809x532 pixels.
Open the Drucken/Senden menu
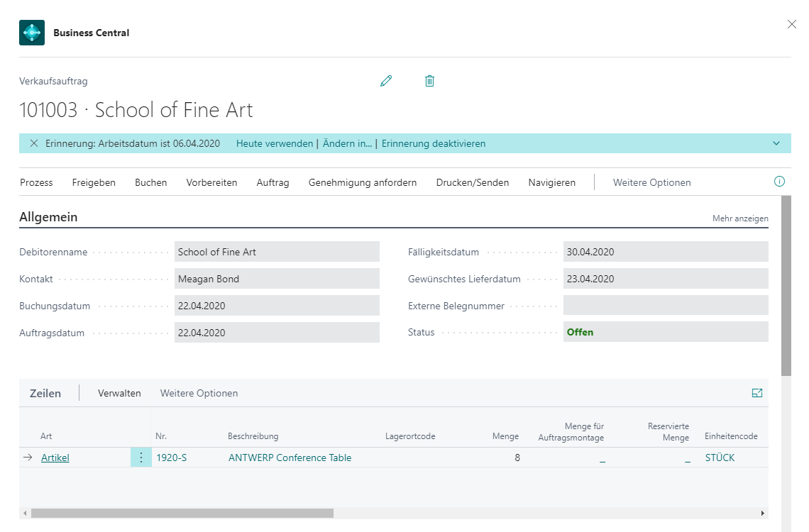coord(473,182)
